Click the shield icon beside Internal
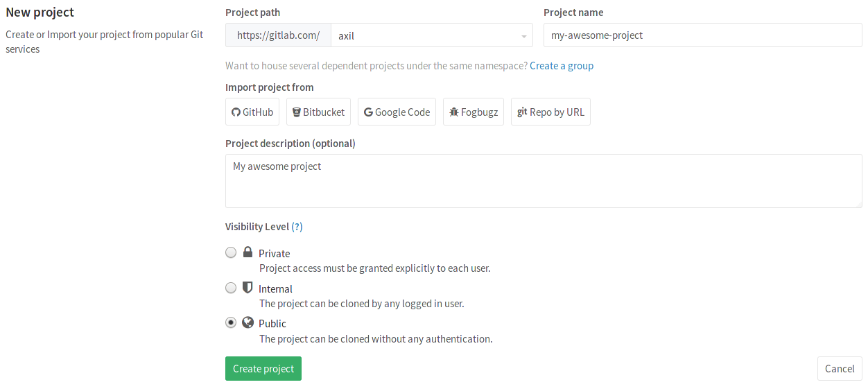The width and height of the screenshot is (868, 389). click(x=248, y=288)
